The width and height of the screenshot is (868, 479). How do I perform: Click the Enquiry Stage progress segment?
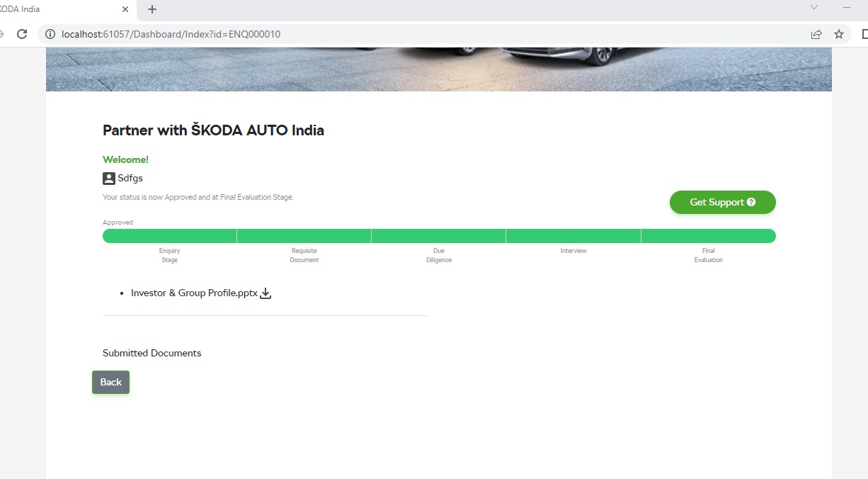tap(169, 236)
